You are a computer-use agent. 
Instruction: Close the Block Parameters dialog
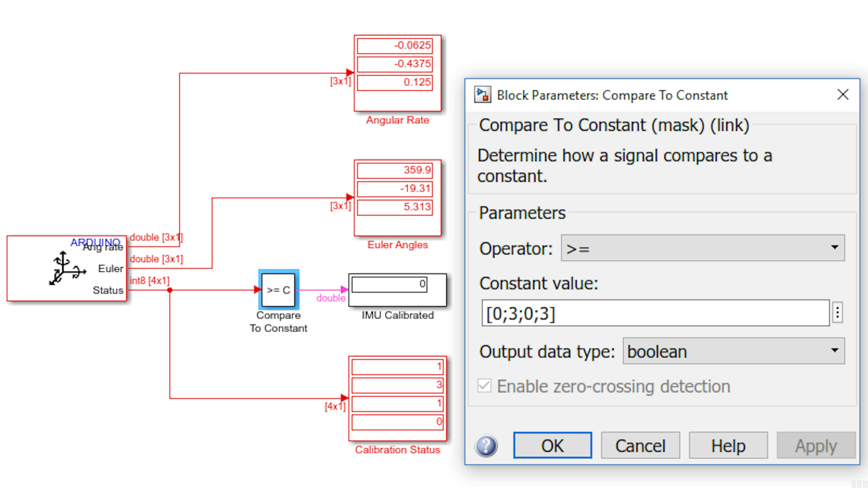click(843, 95)
